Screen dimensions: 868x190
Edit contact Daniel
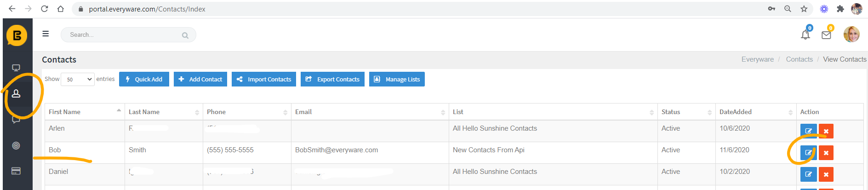click(809, 174)
